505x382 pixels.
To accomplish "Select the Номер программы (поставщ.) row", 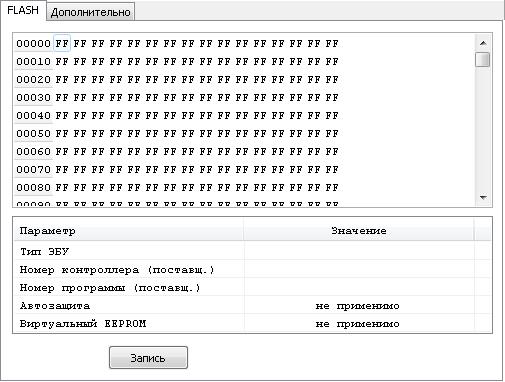I will coord(252,287).
